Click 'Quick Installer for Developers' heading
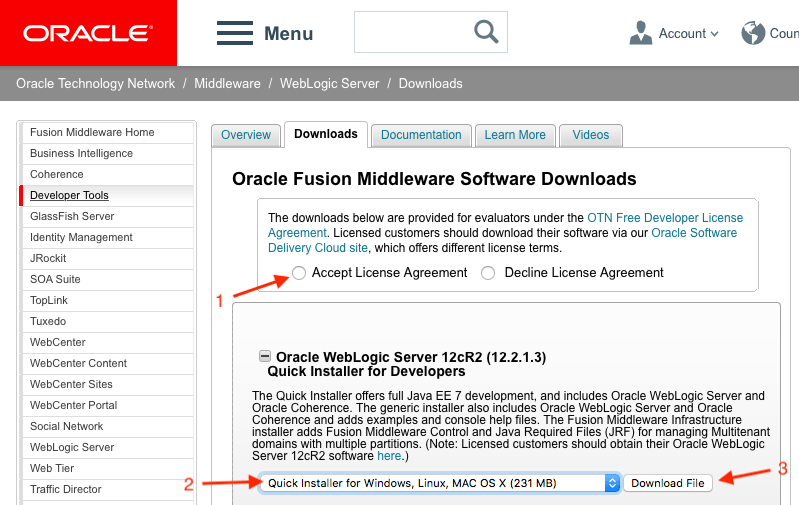 [366, 371]
